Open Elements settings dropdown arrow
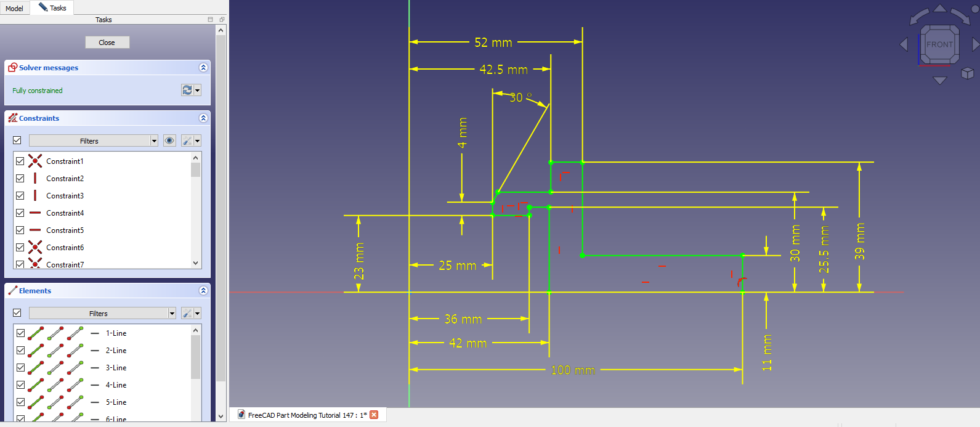 [197, 314]
